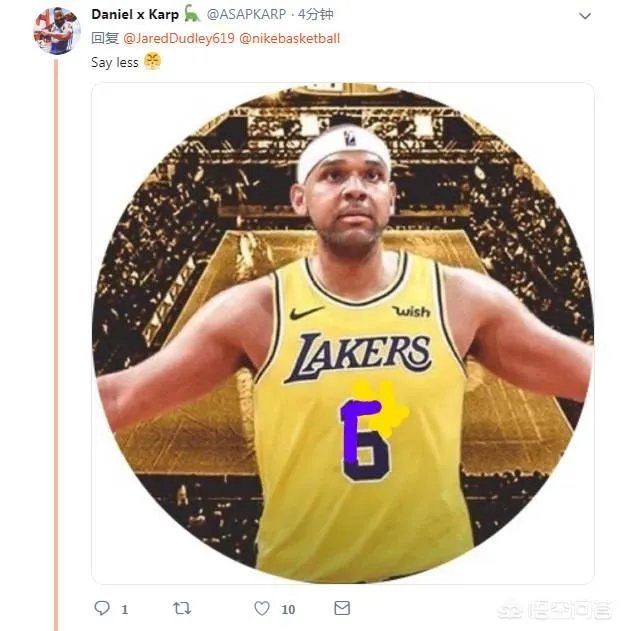This screenshot has width=624, height=631.
Task: Click the "Daniel x Karp" display name
Action: click(135, 14)
